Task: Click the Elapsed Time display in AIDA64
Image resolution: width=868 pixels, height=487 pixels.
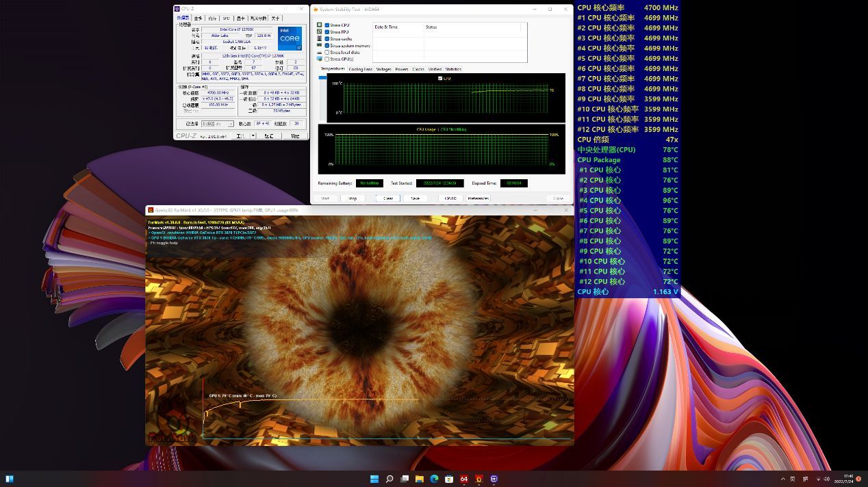Action: coord(514,183)
